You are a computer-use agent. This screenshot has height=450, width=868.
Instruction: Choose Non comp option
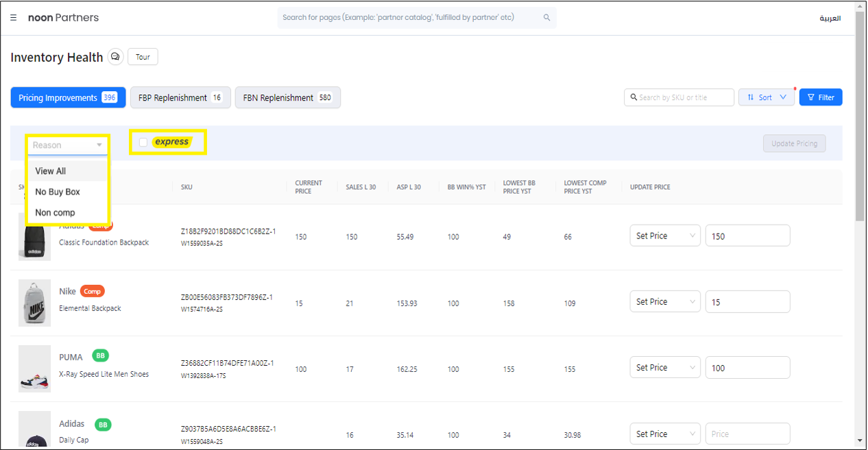67,212
